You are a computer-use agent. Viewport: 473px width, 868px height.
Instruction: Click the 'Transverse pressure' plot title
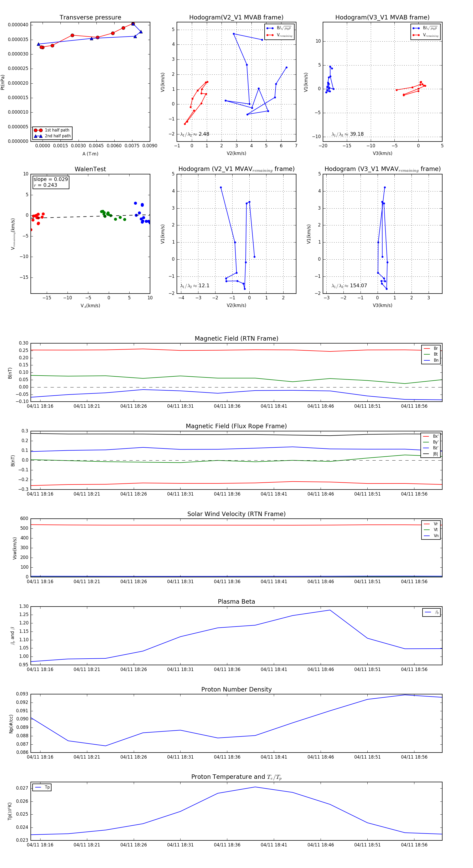pos(90,18)
